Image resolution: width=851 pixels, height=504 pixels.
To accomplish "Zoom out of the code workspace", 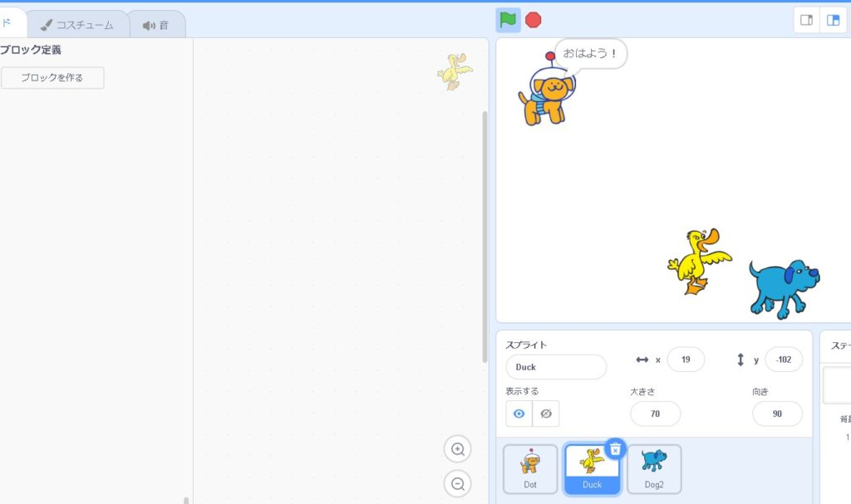I will pos(457,483).
